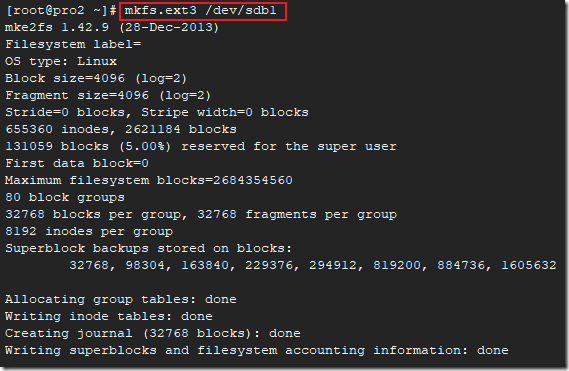Click the mke2fs 1.42.9 version line
Screen dimensions: 569x371
coord(112,28)
